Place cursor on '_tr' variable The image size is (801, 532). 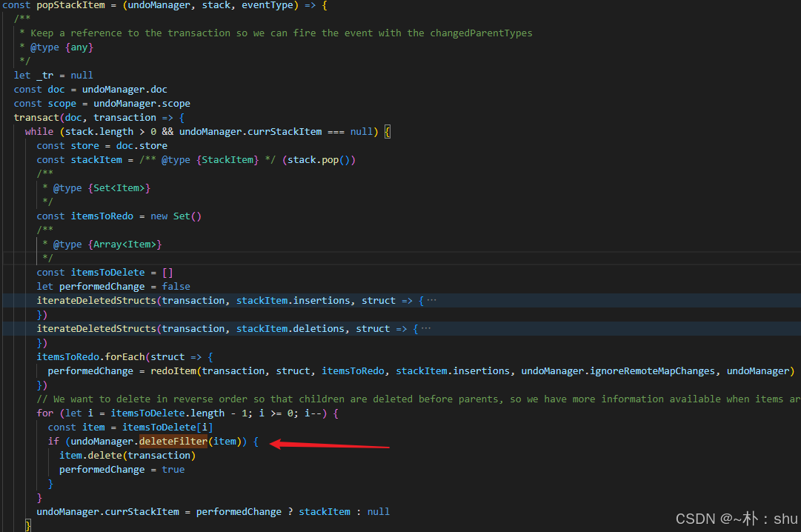45,76
